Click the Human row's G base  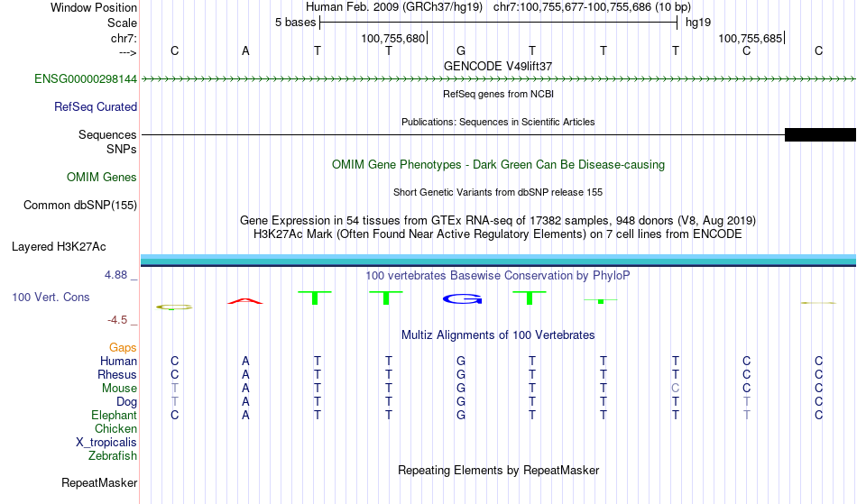[461, 361]
